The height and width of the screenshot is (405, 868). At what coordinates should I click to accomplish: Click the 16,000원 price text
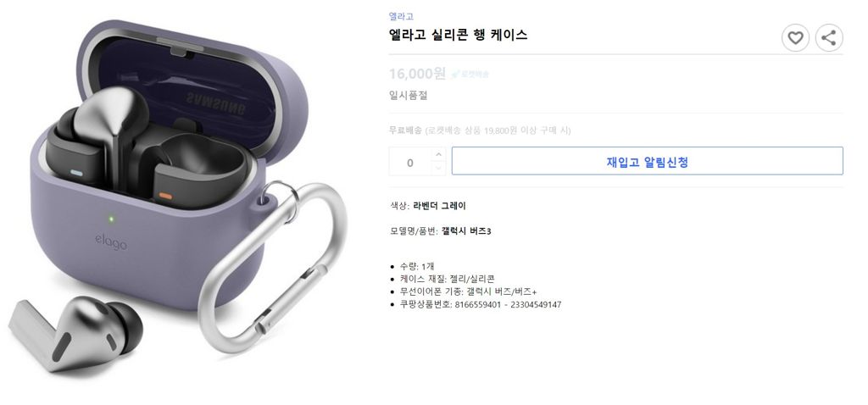417,73
